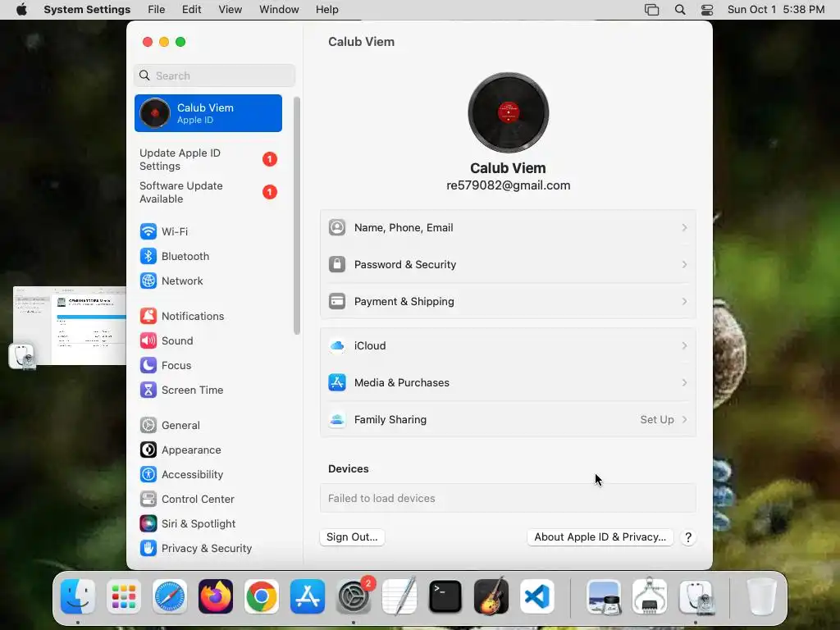Open App Store in the Dock
840x630 pixels.
[x=308, y=596]
